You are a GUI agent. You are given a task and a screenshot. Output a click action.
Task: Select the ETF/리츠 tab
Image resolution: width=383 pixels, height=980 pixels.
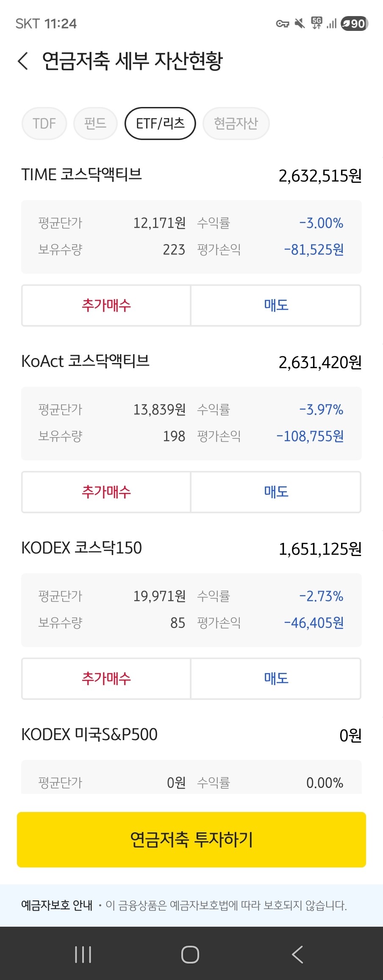(160, 124)
